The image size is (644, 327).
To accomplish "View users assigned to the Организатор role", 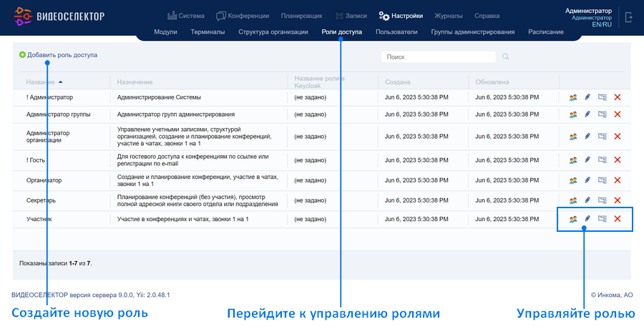I will tap(573, 180).
